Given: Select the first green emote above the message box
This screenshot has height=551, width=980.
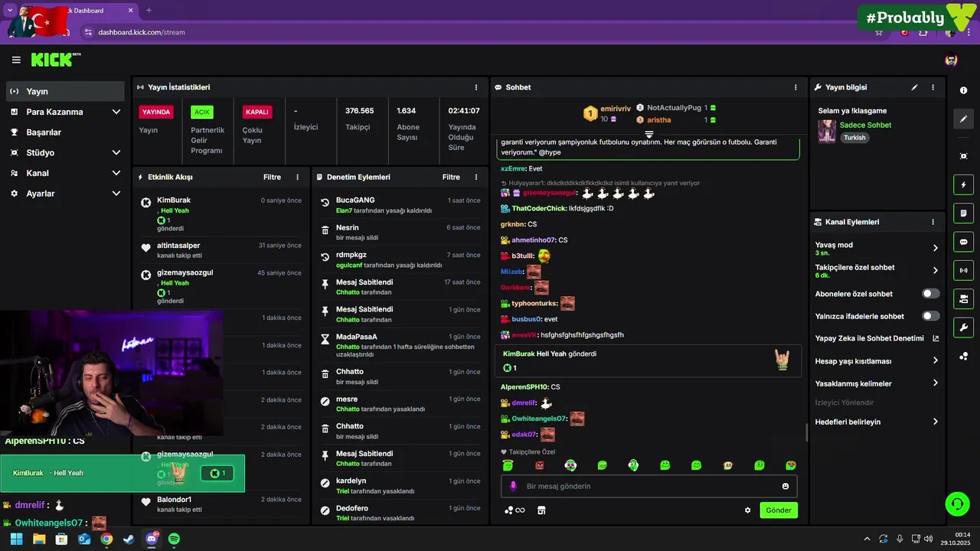Looking at the screenshot, I should click(508, 465).
